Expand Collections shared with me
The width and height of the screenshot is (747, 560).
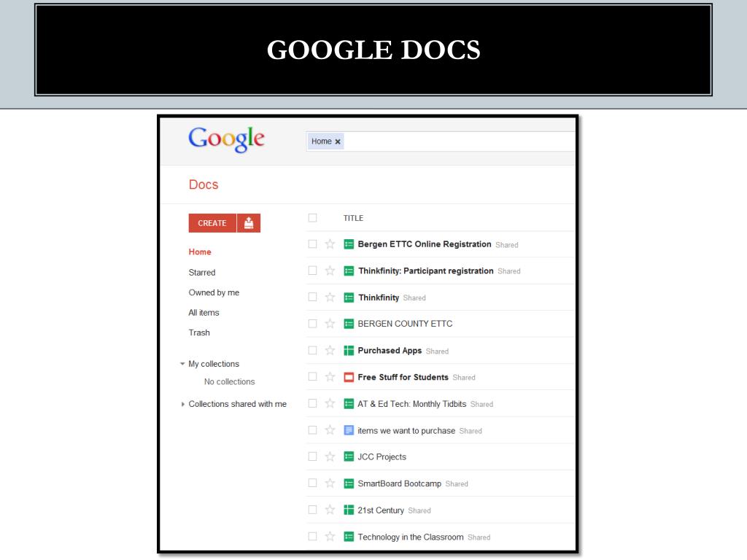tap(182, 404)
